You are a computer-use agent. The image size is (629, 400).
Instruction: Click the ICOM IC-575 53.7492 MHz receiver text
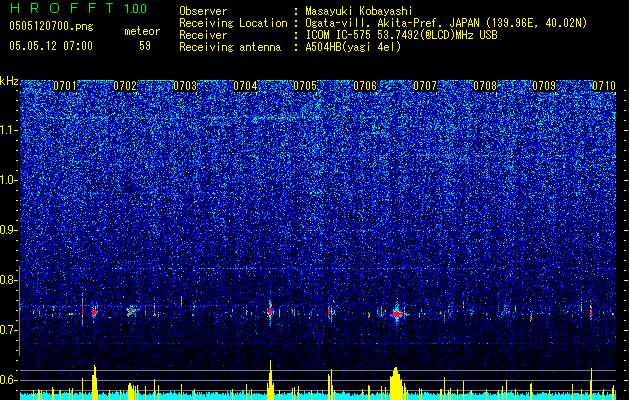coord(401,35)
